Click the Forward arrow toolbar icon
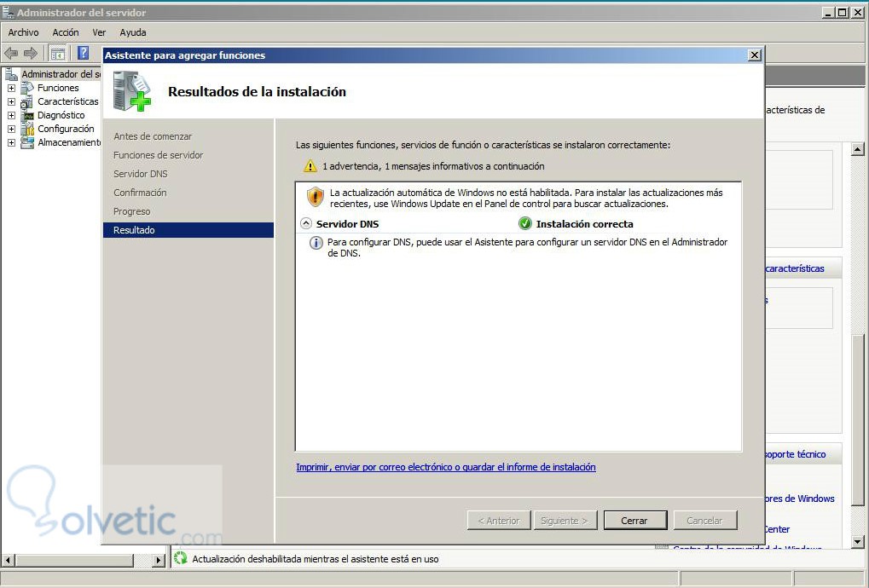The height and width of the screenshot is (588, 869). pyautogui.click(x=31, y=53)
